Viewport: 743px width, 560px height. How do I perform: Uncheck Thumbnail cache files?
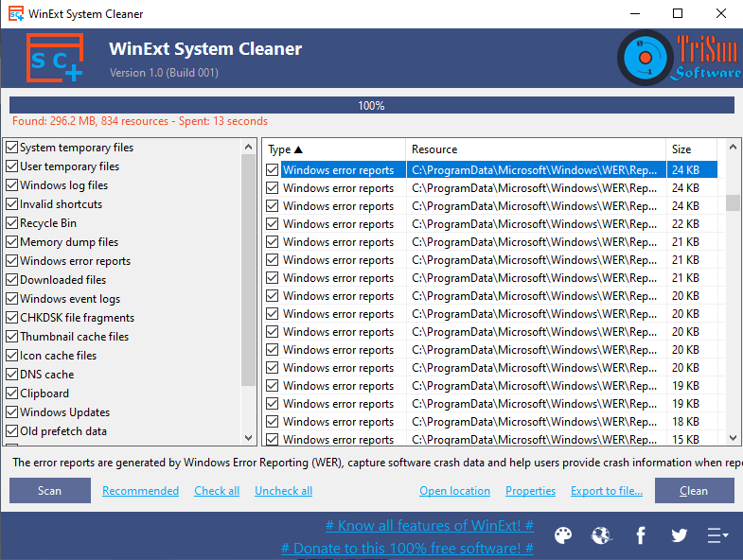[12, 337]
